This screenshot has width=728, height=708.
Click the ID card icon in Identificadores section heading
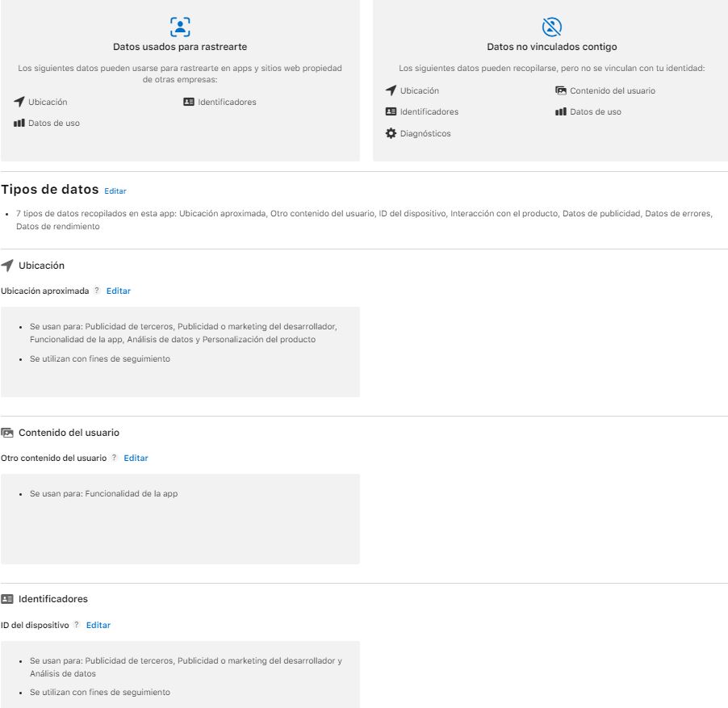[x=7, y=599]
